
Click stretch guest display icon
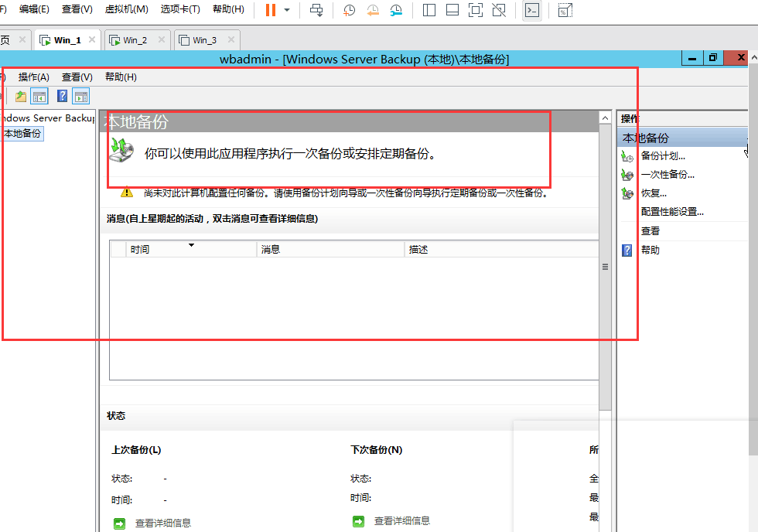click(x=565, y=9)
